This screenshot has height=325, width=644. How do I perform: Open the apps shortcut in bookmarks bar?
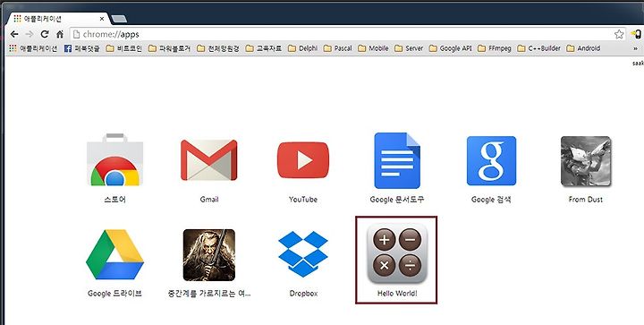pyautogui.click(x=33, y=48)
